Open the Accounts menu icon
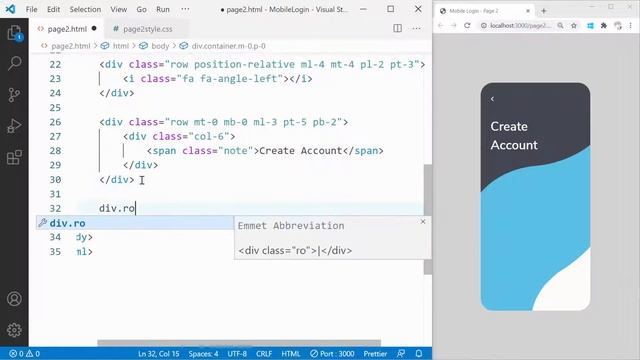 [x=14, y=299]
